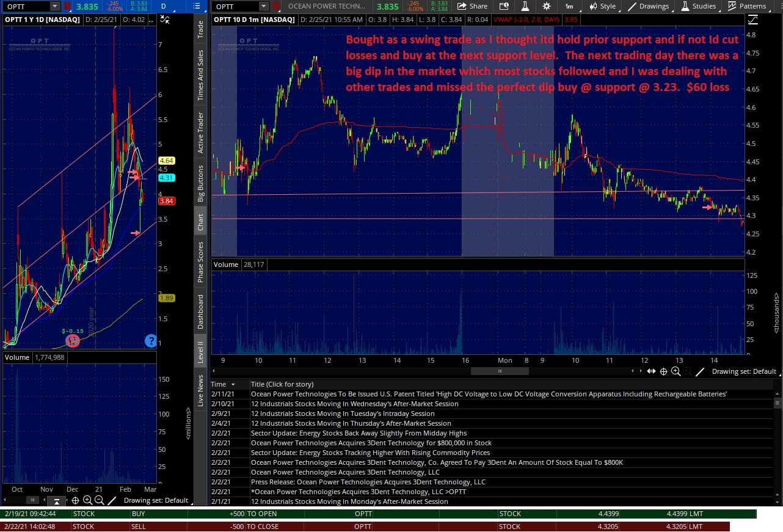Screen dimensions: 783x532
Task: Click the 4.64 yellow price label on left chart
Action: (x=167, y=161)
